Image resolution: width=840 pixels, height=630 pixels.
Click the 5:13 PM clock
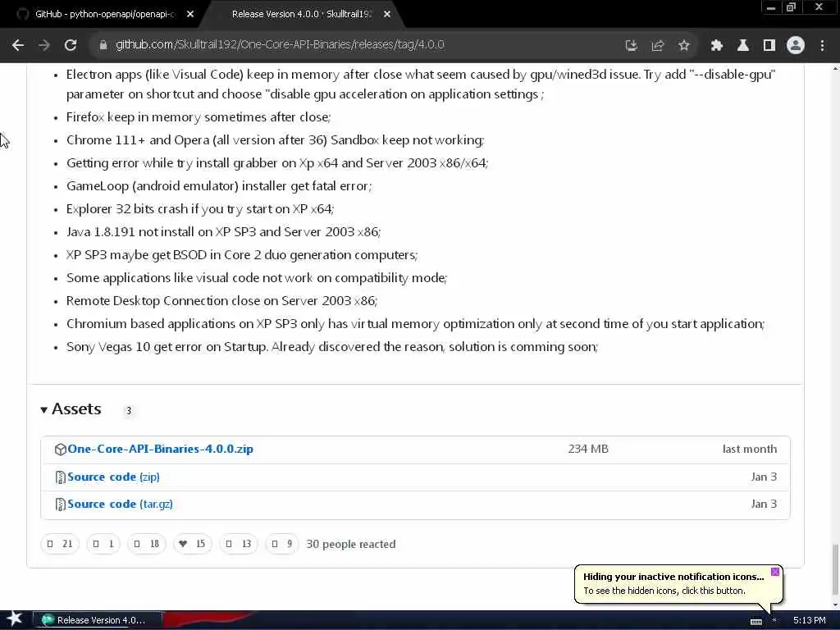pyautogui.click(x=809, y=620)
